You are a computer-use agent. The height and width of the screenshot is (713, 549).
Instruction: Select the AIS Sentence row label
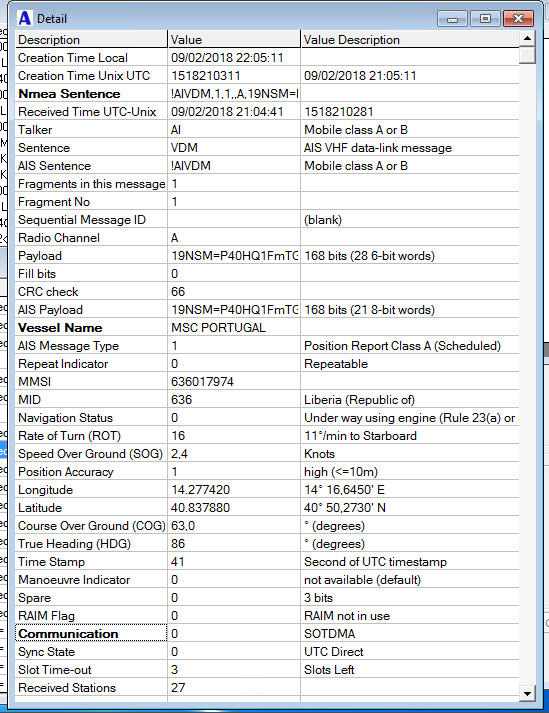click(x=55, y=166)
